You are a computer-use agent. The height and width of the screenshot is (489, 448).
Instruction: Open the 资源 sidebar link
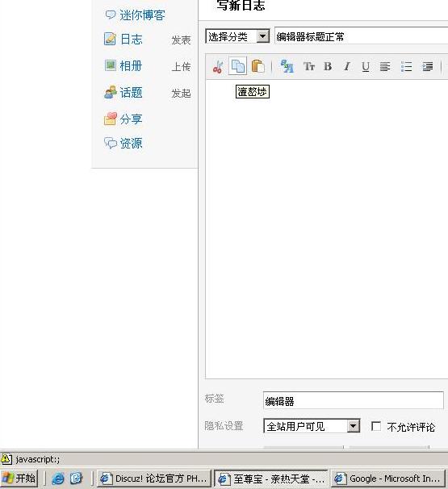coord(131,143)
